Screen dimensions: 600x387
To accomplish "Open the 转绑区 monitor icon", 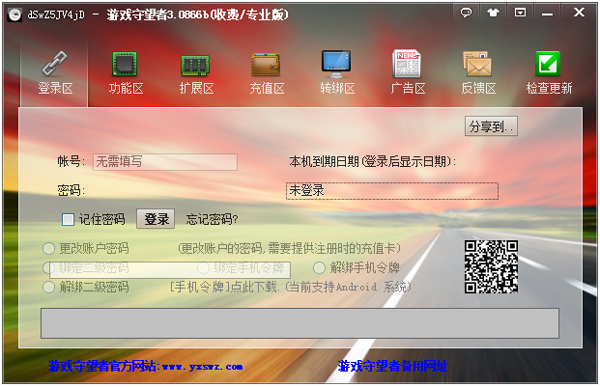I will (336, 64).
